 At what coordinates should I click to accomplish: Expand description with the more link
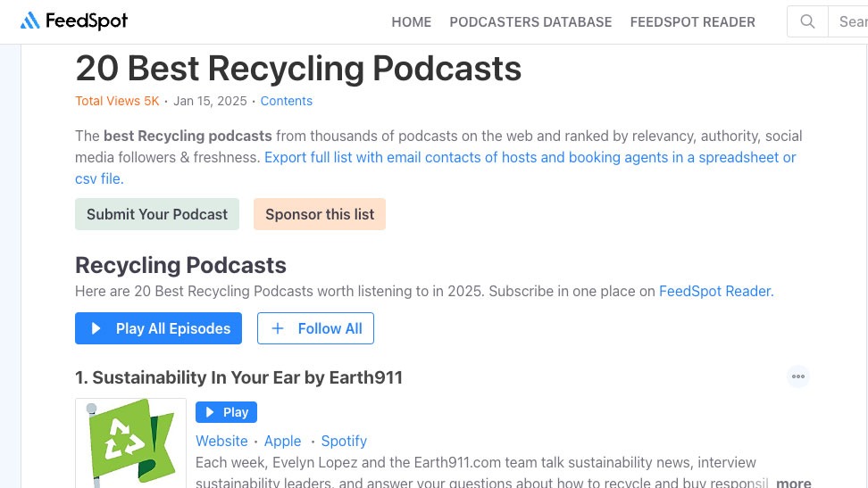793,483
